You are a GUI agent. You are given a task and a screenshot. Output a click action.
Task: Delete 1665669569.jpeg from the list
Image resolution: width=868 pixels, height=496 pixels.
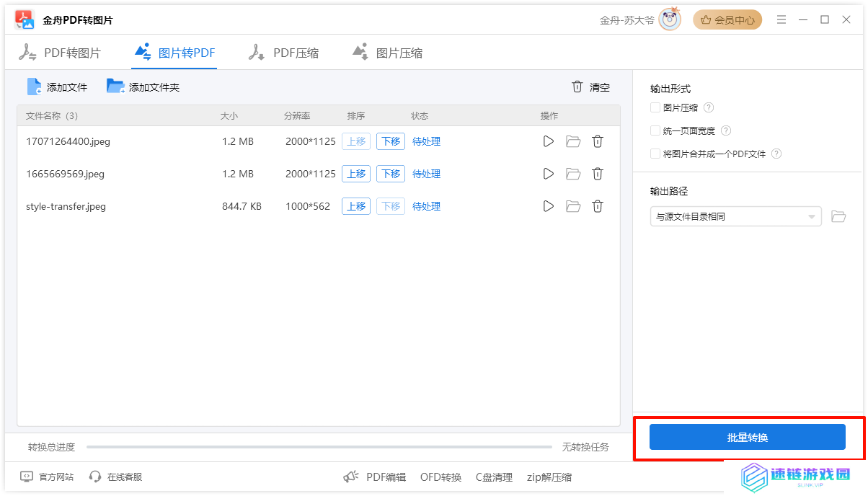[x=598, y=174]
